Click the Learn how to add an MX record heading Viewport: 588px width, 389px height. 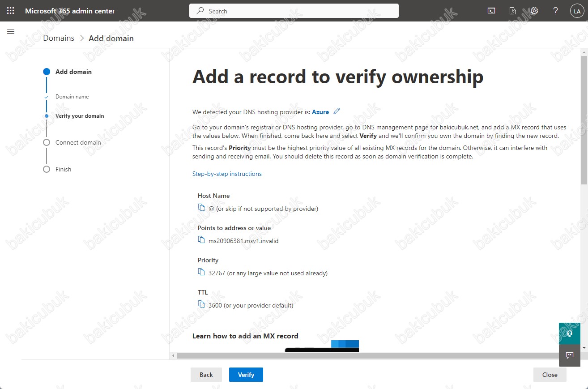(245, 336)
